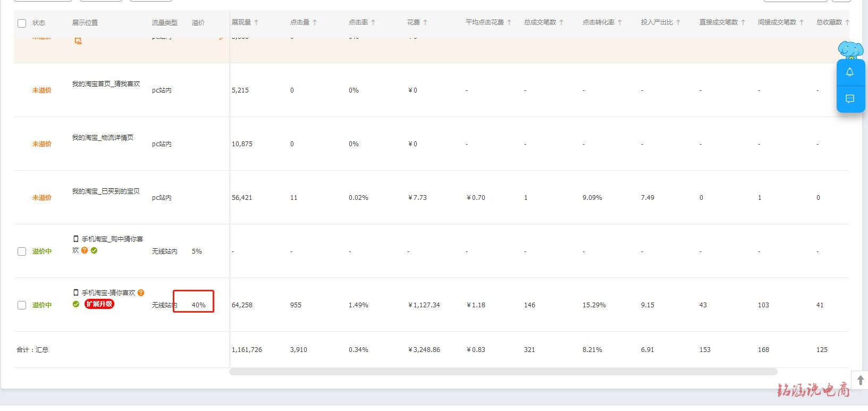Screen dimensions: 868x411
Task: Click 40% premium value
Action: (x=199, y=305)
